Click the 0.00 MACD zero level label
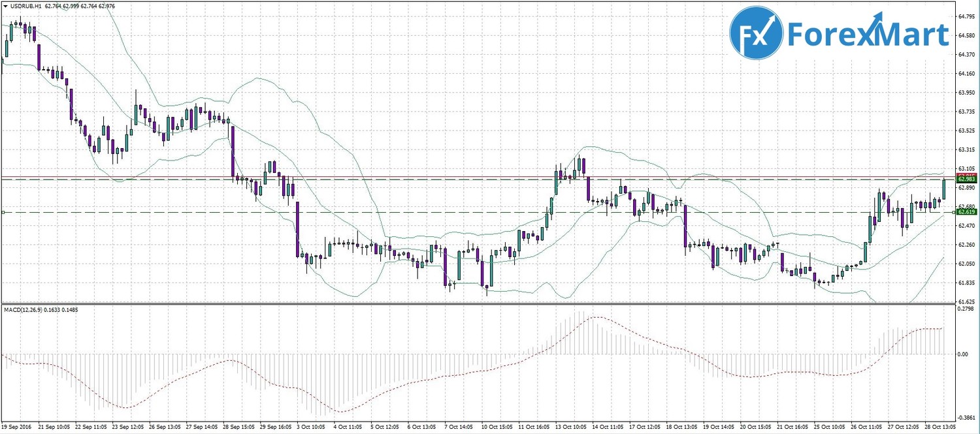The height and width of the screenshot is (434, 980). click(962, 354)
